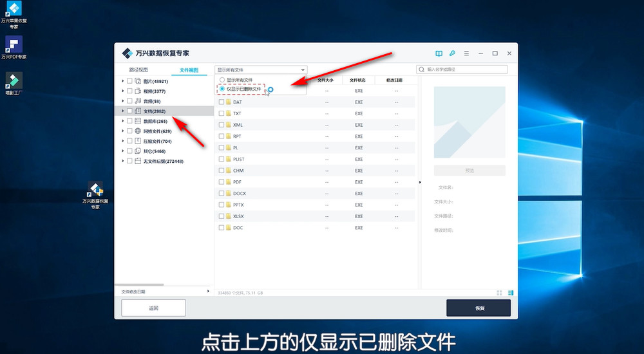Expand the 数据库(265) tree node arrow
Screen dimensions: 644x354
click(122, 121)
